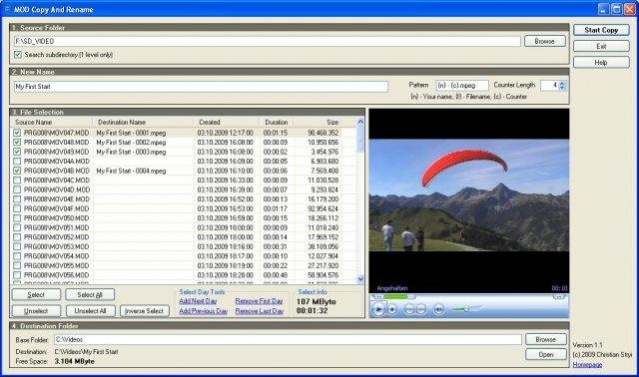This screenshot has width=639, height=377.
Task: Sort by the Source Name column header
Action: coord(53,122)
